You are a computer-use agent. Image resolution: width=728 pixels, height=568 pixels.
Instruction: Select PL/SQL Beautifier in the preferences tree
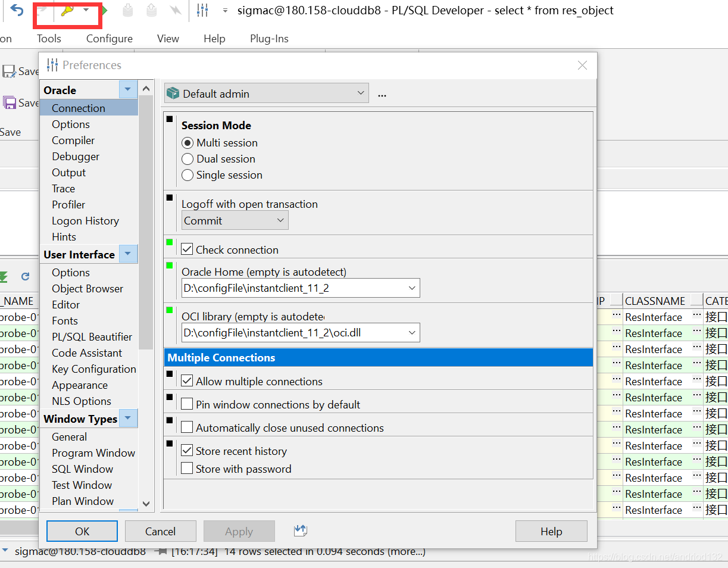pyautogui.click(x=92, y=337)
